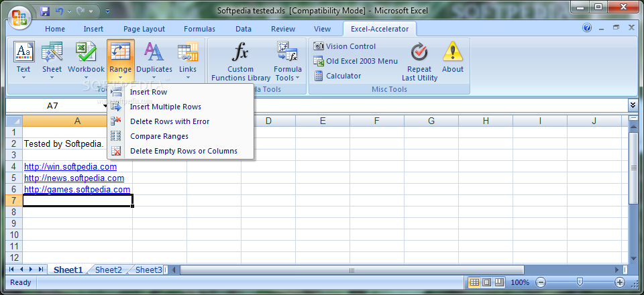
Task: Open the http://games.softpedia.com link
Action: [77, 190]
